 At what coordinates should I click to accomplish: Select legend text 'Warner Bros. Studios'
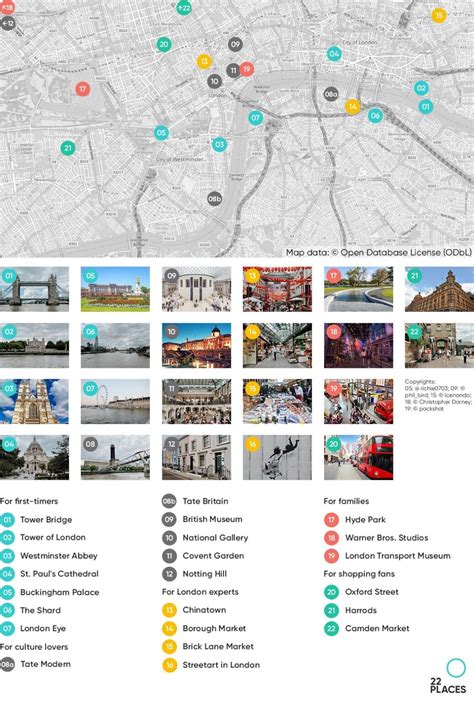tap(387, 538)
